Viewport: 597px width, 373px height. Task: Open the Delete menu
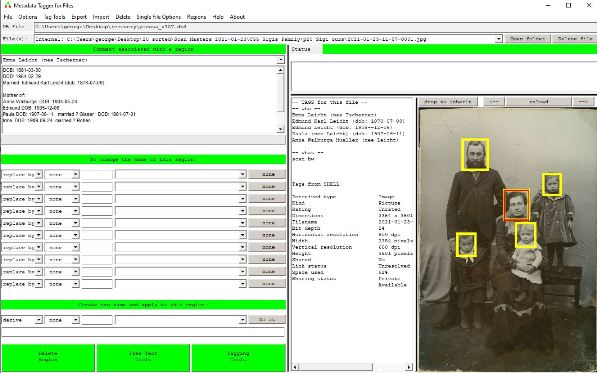tap(123, 17)
